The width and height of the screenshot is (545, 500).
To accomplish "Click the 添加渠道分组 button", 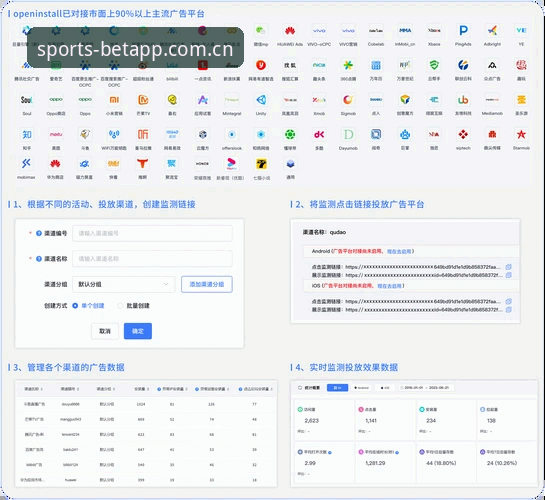I will click(207, 284).
